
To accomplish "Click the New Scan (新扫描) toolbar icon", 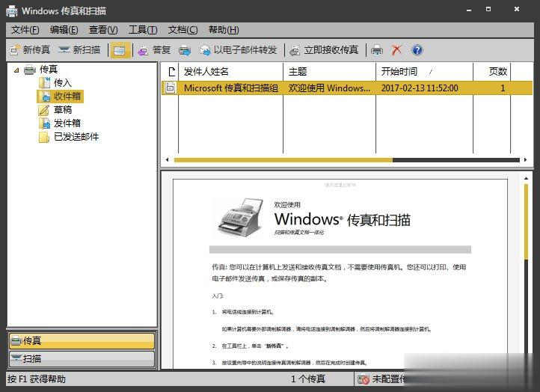I will pyautogui.click(x=64, y=50).
